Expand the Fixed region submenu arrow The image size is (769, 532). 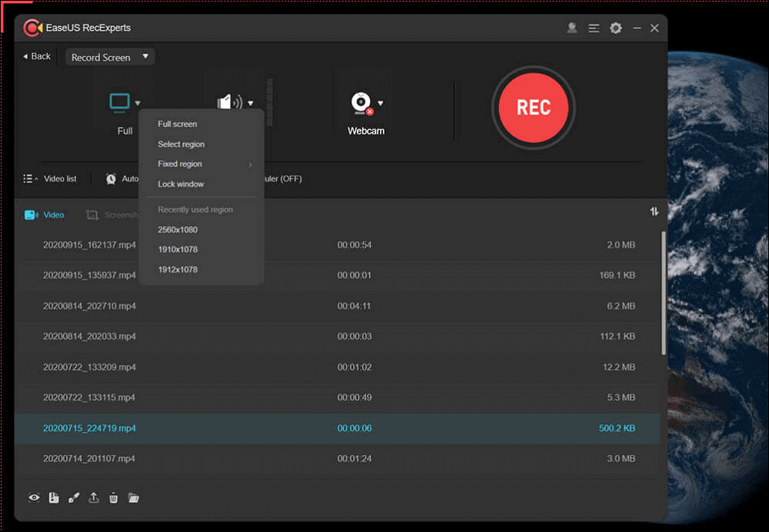click(x=250, y=165)
